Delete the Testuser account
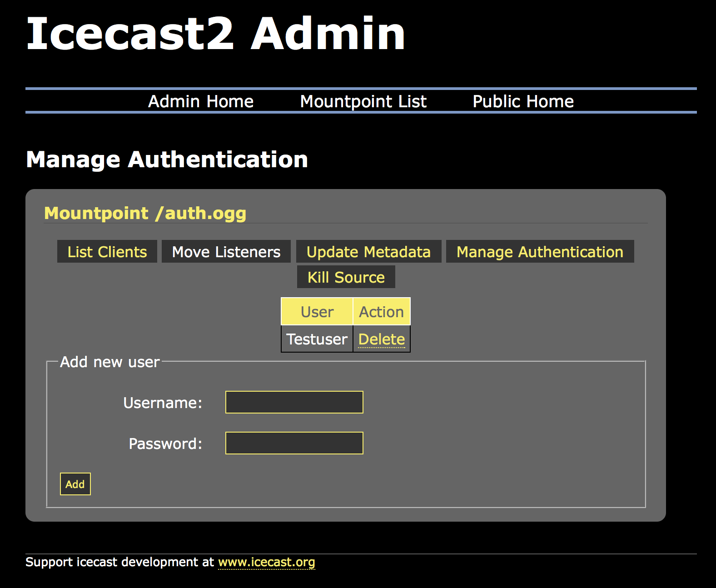This screenshot has height=588, width=716. point(381,339)
